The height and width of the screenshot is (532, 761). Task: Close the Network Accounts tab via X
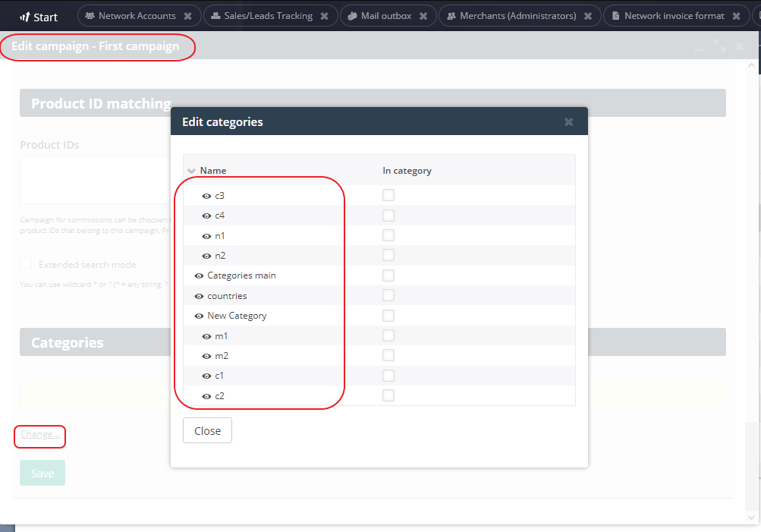pos(187,16)
